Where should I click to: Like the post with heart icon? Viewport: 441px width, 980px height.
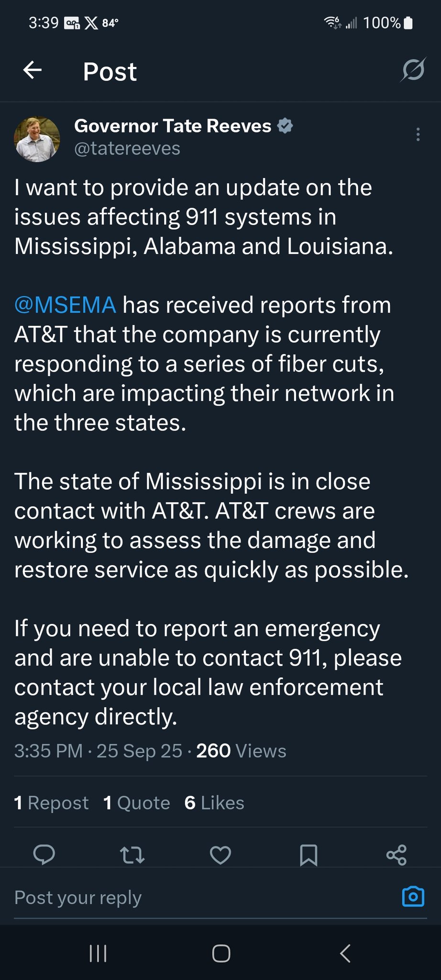[220, 855]
